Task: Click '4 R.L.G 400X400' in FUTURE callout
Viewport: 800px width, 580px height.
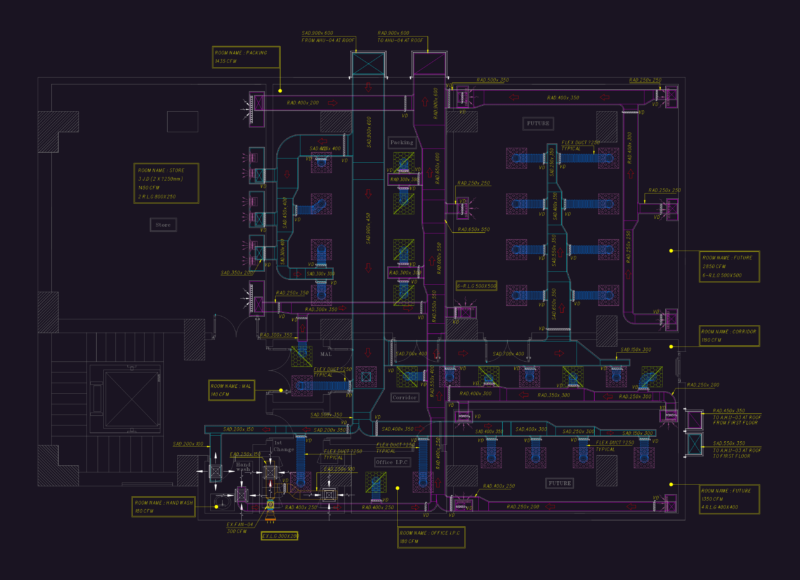Action: click(x=719, y=507)
